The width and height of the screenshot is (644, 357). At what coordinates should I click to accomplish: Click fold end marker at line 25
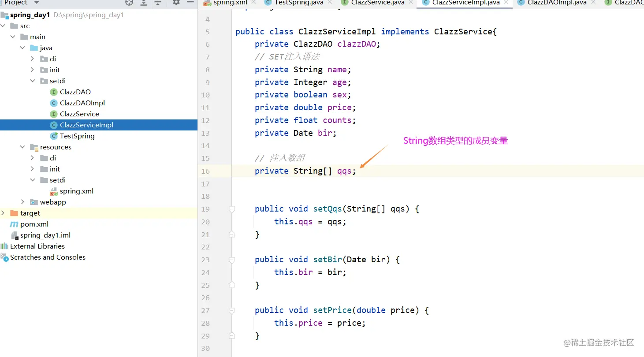pyautogui.click(x=232, y=286)
